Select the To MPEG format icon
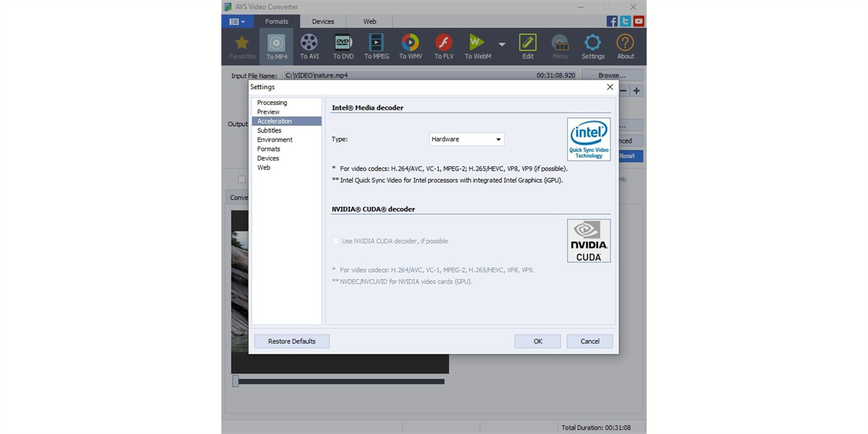The image size is (868, 434). click(x=376, y=46)
